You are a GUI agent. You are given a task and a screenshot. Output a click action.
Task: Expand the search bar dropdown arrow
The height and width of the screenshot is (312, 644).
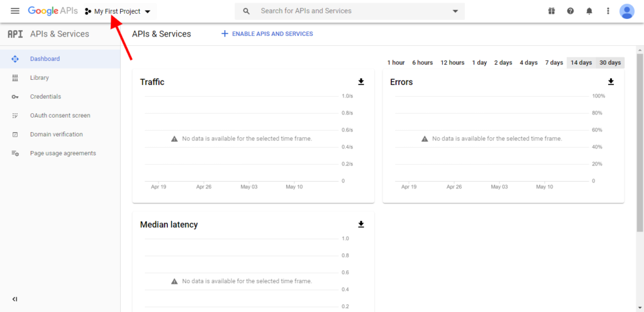click(455, 11)
